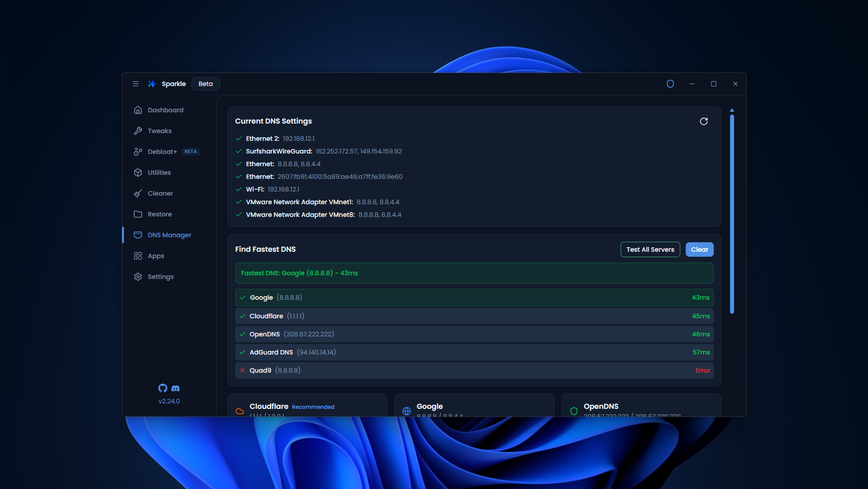The width and height of the screenshot is (868, 489).
Task: Click the v2.24.0 version label
Action: click(169, 401)
